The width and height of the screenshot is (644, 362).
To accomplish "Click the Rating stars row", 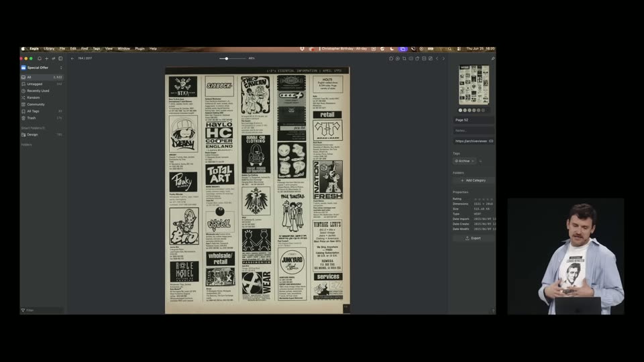I will [482, 198].
